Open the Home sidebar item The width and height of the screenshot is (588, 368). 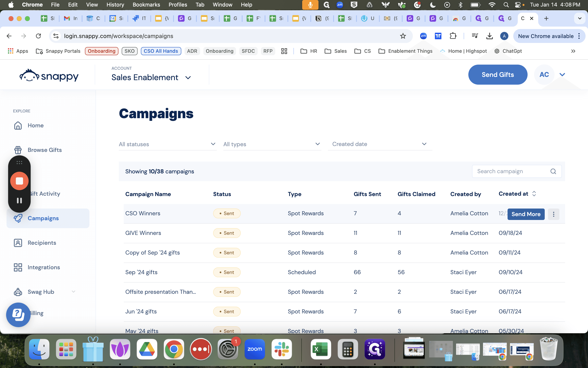click(36, 125)
